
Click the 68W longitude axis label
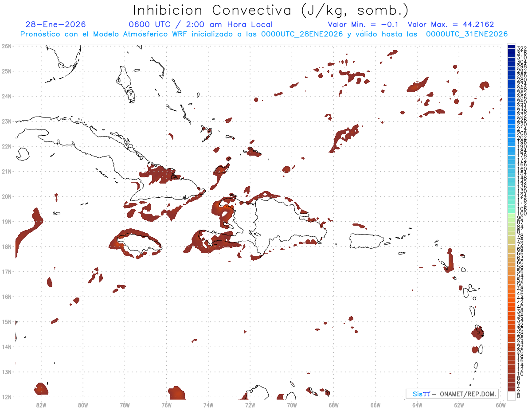pos(334,405)
